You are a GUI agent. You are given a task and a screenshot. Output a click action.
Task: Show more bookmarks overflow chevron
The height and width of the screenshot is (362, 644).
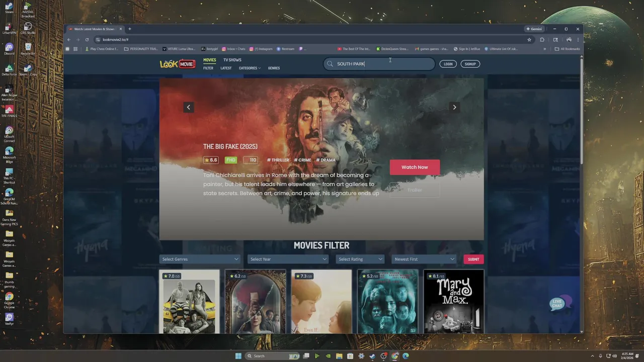coord(544,49)
